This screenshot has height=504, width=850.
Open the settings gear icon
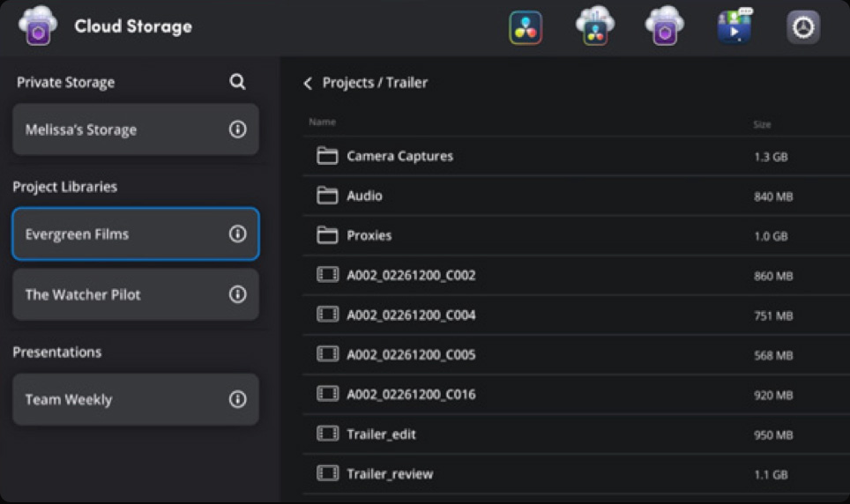(802, 27)
